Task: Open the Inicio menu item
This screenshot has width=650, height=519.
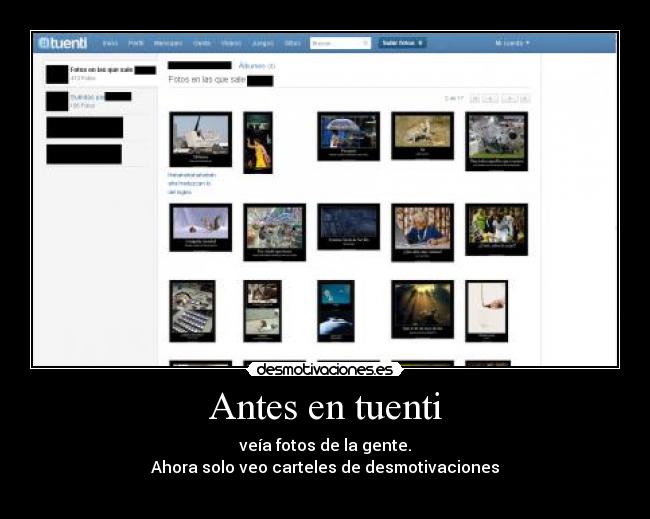Action: [110, 43]
